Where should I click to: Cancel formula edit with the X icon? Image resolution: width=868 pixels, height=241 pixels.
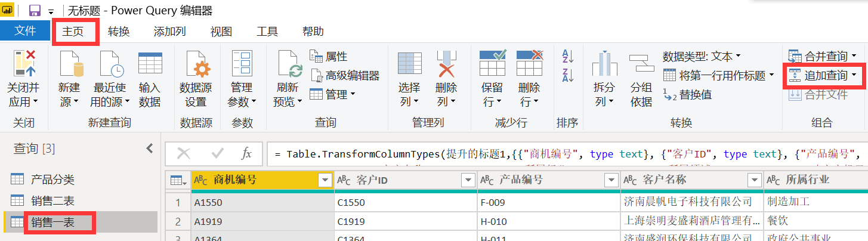pyautogui.click(x=184, y=154)
